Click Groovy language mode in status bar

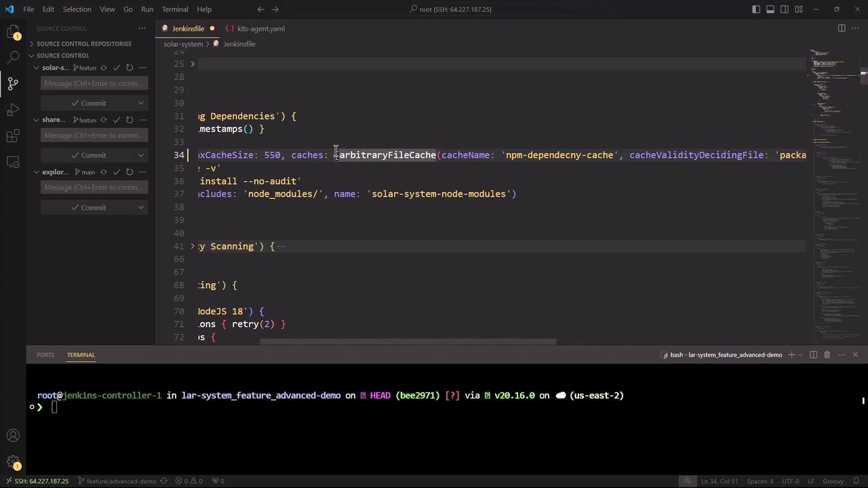pos(832,481)
